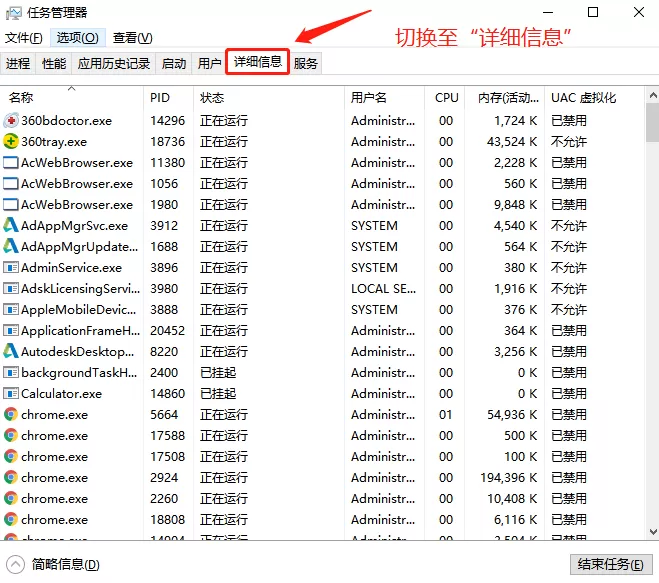The image size is (659, 583).
Task: Collapse to 简略信息 view with the arrow icon
Action: pos(16,564)
